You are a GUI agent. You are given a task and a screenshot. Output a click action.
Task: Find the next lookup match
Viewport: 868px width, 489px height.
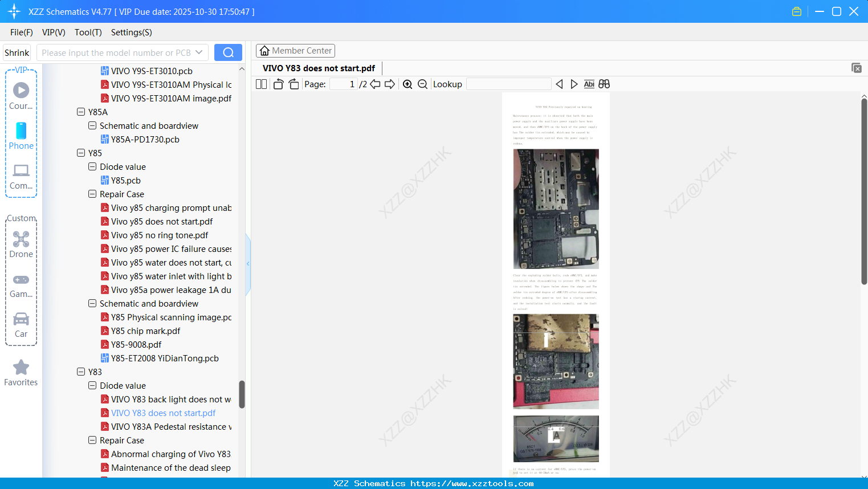pos(574,84)
